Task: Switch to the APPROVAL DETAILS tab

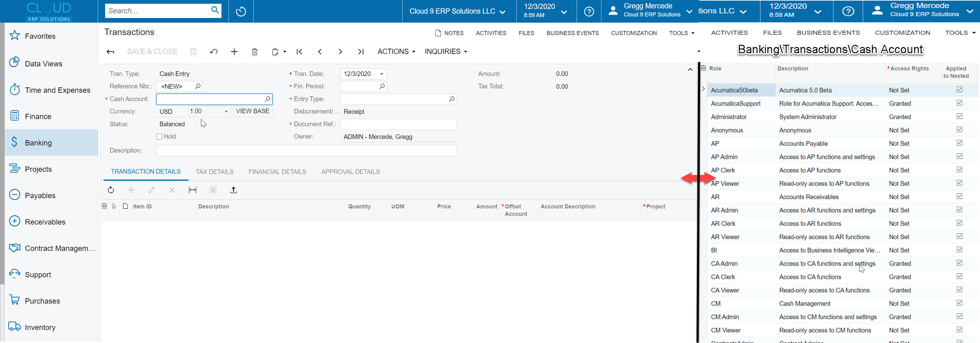Action: coord(350,172)
